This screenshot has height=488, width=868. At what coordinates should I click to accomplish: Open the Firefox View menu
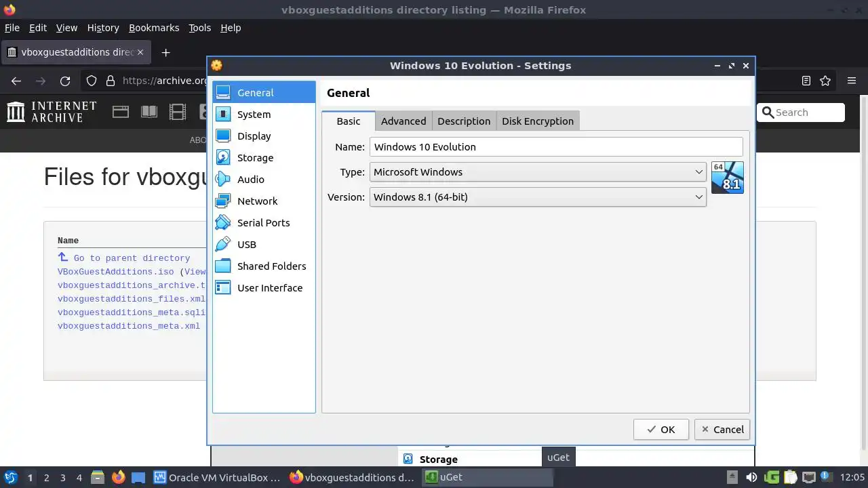click(x=66, y=28)
